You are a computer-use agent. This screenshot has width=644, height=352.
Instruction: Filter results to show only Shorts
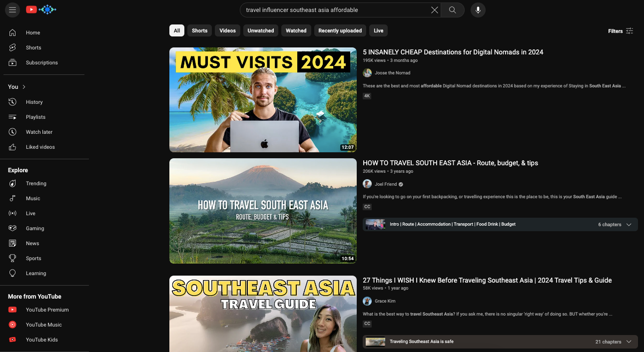(x=199, y=30)
